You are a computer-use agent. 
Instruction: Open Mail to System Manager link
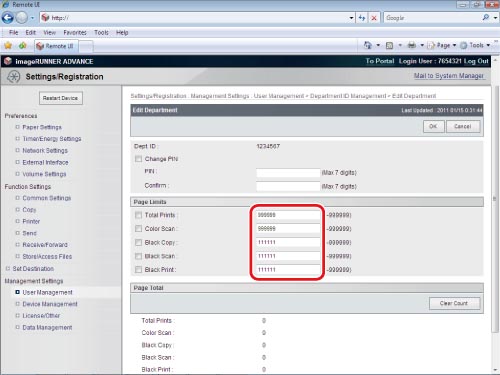[449, 76]
